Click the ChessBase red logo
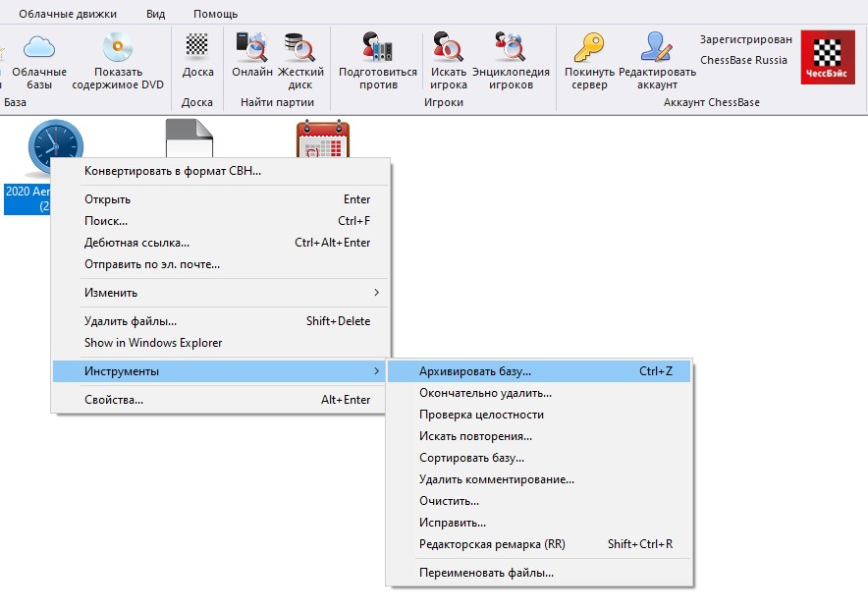Image resolution: width=868 pixels, height=612 pixels. click(828, 57)
